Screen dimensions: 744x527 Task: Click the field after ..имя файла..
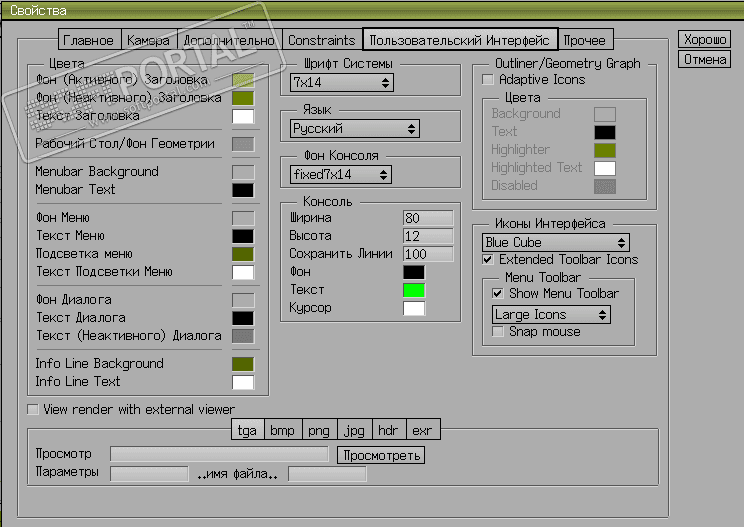tap(327, 473)
